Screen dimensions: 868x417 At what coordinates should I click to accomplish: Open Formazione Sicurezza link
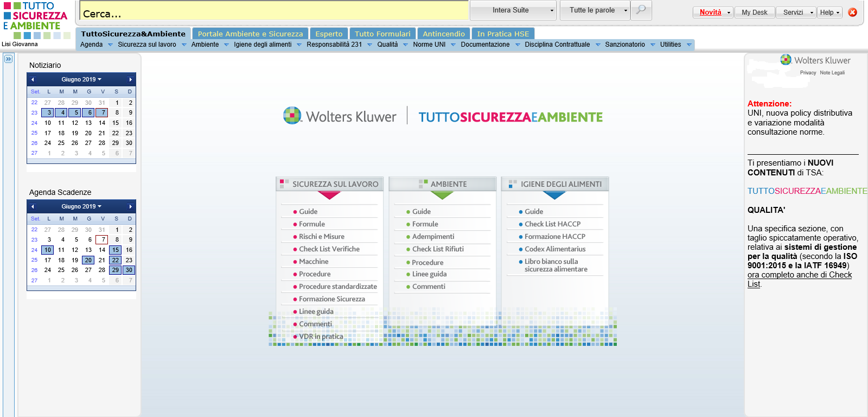tap(332, 299)
